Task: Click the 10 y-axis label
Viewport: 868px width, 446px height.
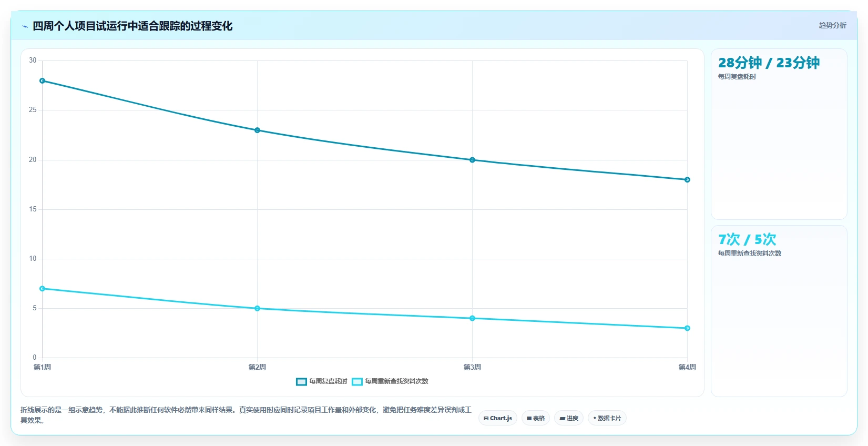Action: (33, 259)
